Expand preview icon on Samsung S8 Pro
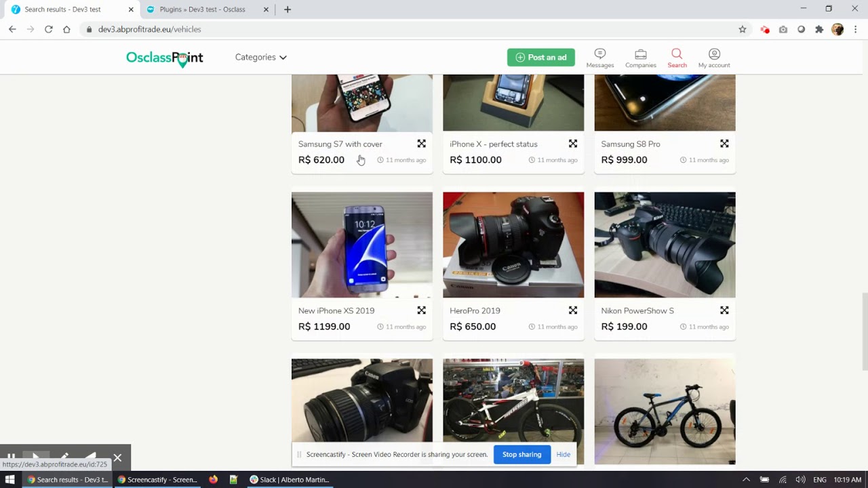Image resolution: width=868 pixels, height=488 pixels. (x=724, y=144)
